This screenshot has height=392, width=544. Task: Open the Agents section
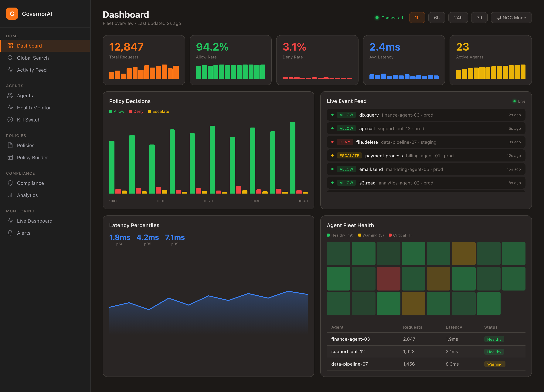coord(25,95)
